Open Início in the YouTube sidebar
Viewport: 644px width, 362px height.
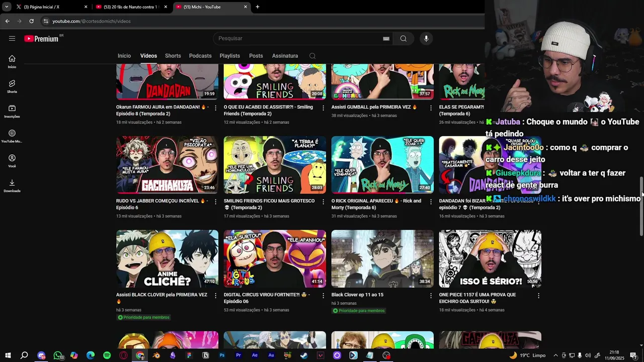click(x=12, y=61)
